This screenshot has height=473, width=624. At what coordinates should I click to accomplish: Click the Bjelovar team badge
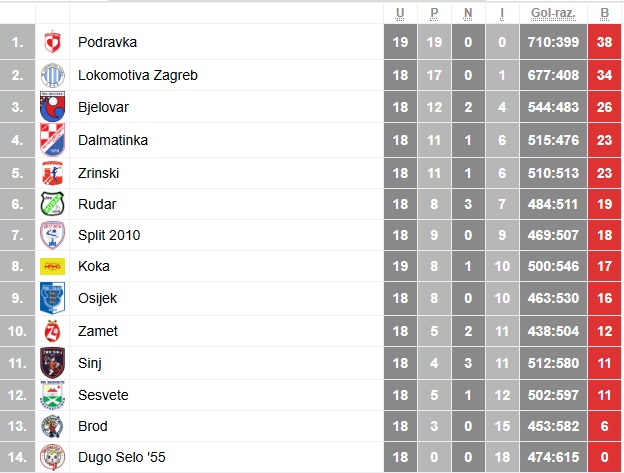click(52, 107)
